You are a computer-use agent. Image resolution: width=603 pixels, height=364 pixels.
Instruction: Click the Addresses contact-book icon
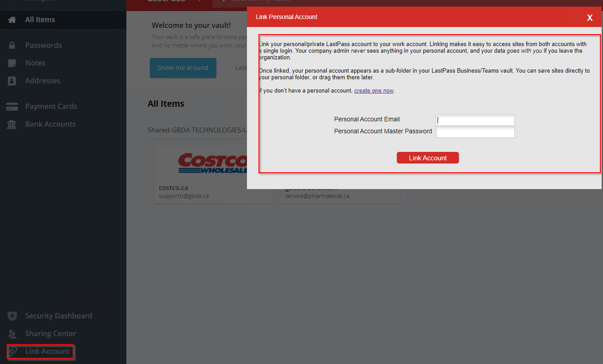coord(12,81)
